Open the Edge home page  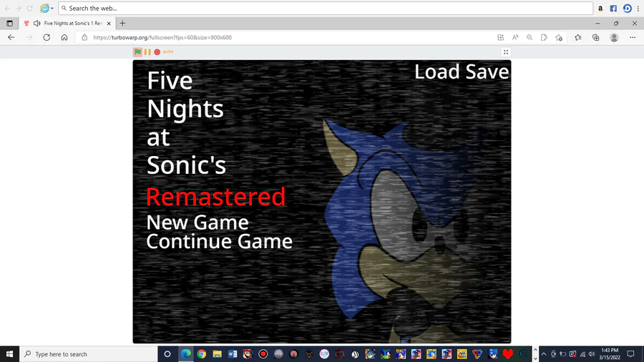tap(64, 37)
